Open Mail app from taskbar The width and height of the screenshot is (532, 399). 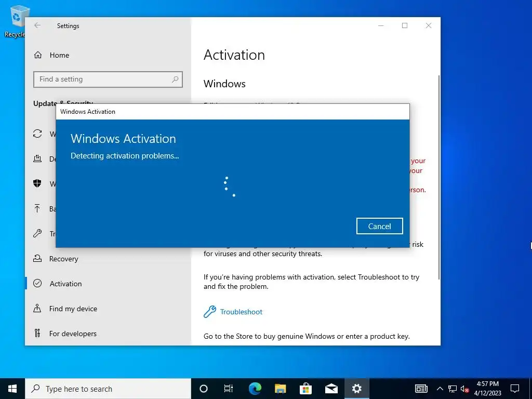[x=331, y=389]
